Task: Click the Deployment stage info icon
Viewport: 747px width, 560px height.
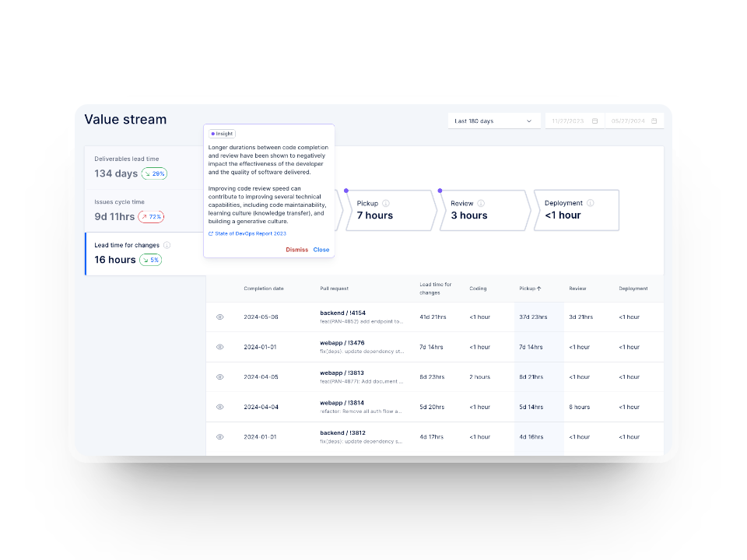Action: [591, 203]
